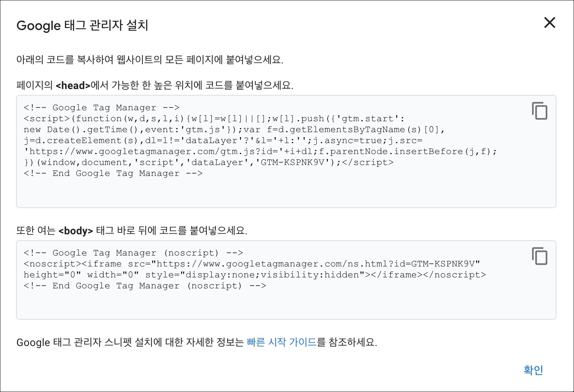
Task: Click the line starting 'j=d.createElement(s)'
Action: click(223, 141)
